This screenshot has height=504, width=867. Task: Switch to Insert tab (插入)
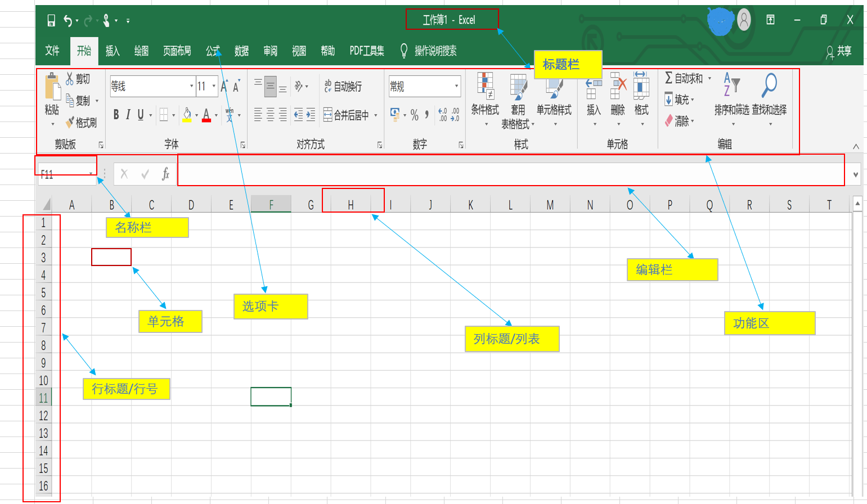pos(113,51)
